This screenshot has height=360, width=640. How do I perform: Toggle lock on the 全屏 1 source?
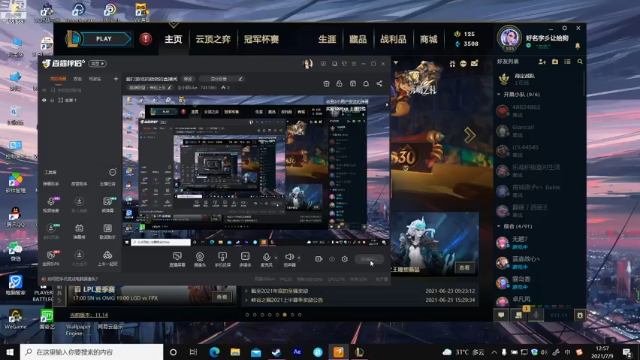coord(52,100)
